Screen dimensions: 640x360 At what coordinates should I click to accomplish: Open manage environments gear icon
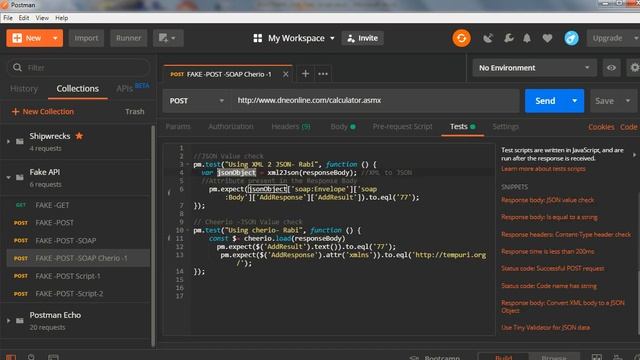click(634, 68)
